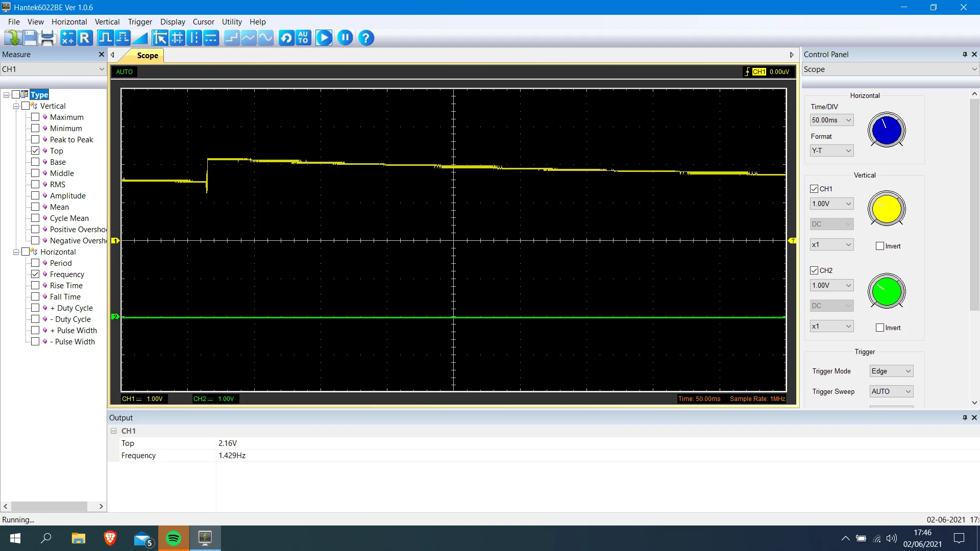Click the AUTO setup toolbar icon
The height and width of the screenshot is (551, 980).
(303, 38)
